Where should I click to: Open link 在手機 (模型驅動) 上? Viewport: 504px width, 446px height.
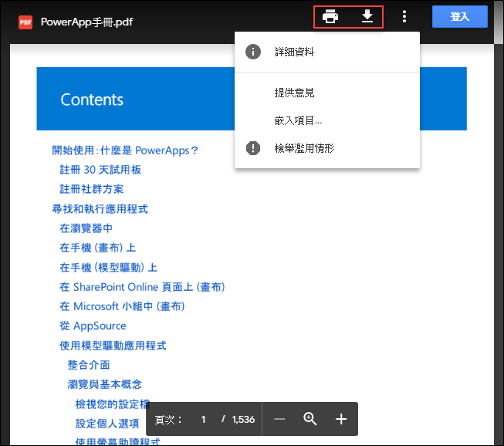point(108,267)
